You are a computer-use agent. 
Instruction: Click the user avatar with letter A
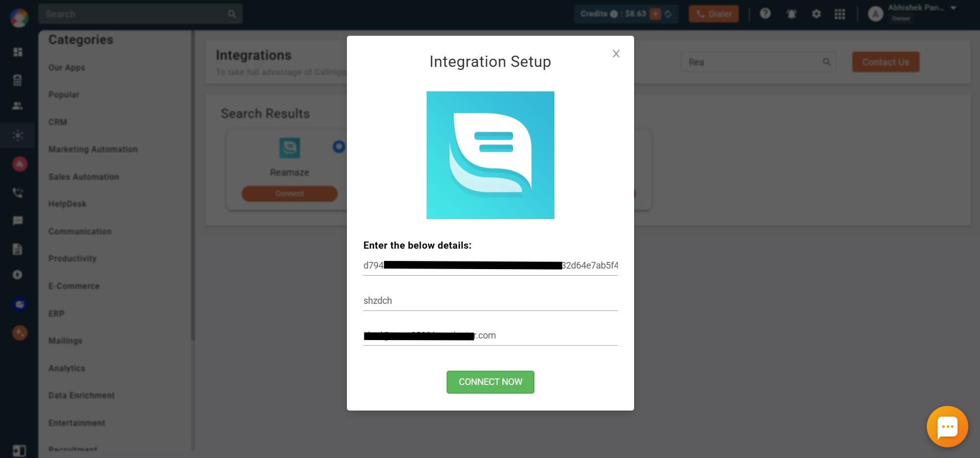tap(876, 14)
